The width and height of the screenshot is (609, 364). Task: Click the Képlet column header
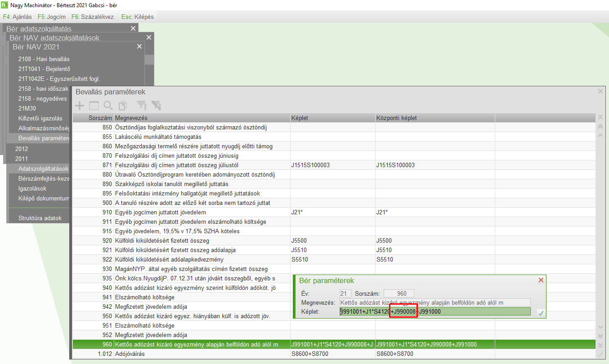pos(333,118)
